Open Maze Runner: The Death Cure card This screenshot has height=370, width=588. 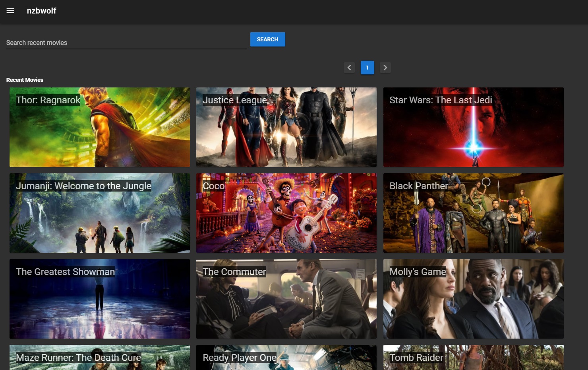coord(100,358)
